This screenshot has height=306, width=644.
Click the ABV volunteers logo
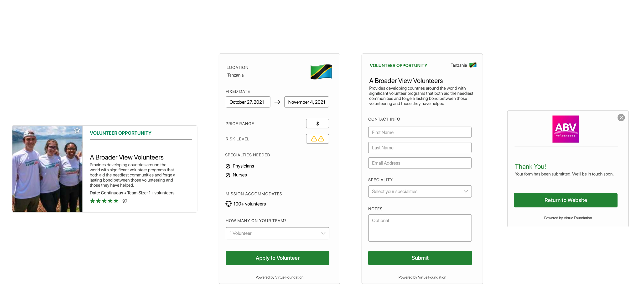tap(566, 129)
